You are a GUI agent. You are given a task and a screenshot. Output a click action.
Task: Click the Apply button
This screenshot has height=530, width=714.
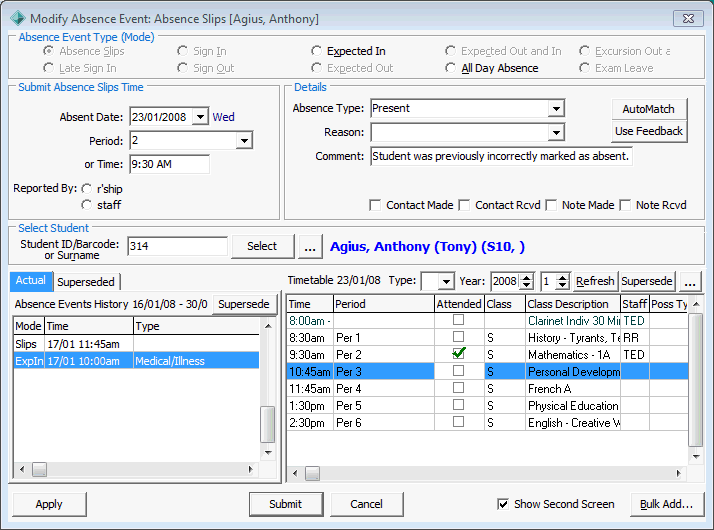[49, 505]
